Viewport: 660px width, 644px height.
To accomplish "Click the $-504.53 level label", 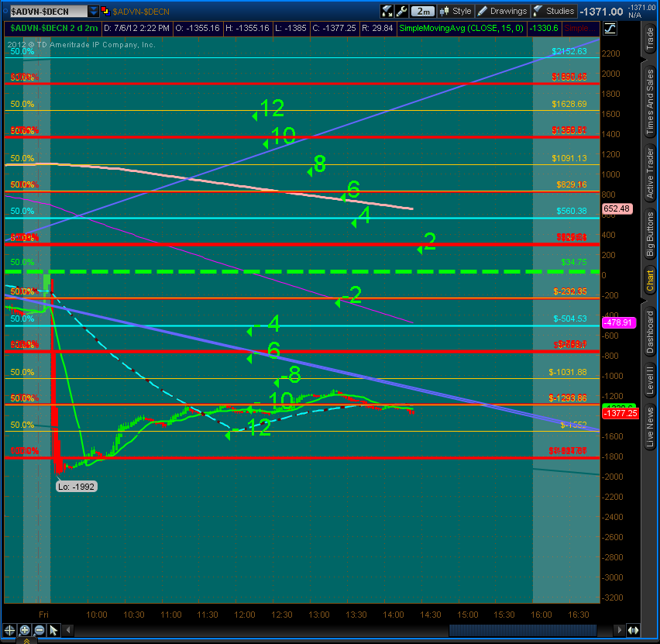I will pos(570,319).
